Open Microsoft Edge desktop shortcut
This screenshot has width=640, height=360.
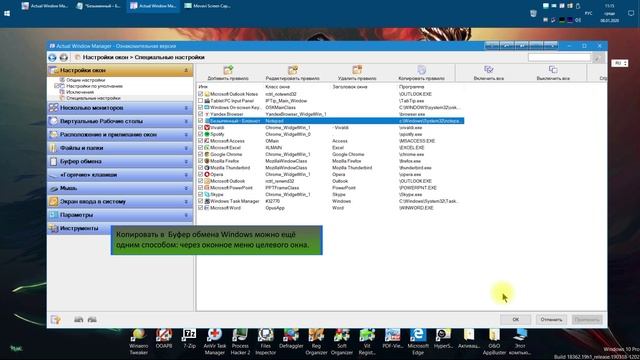click(x=418, y=342)
